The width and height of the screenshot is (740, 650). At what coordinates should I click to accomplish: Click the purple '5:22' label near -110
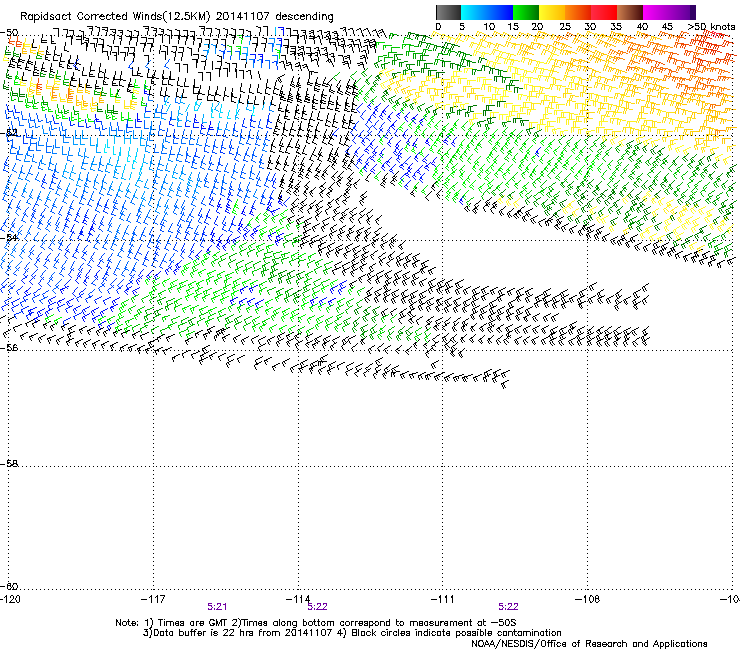508,607
